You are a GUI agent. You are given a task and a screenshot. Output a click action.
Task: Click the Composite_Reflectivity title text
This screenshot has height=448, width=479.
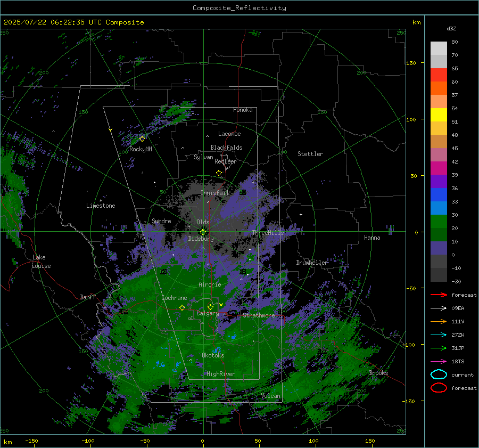(x=240, y=8)
